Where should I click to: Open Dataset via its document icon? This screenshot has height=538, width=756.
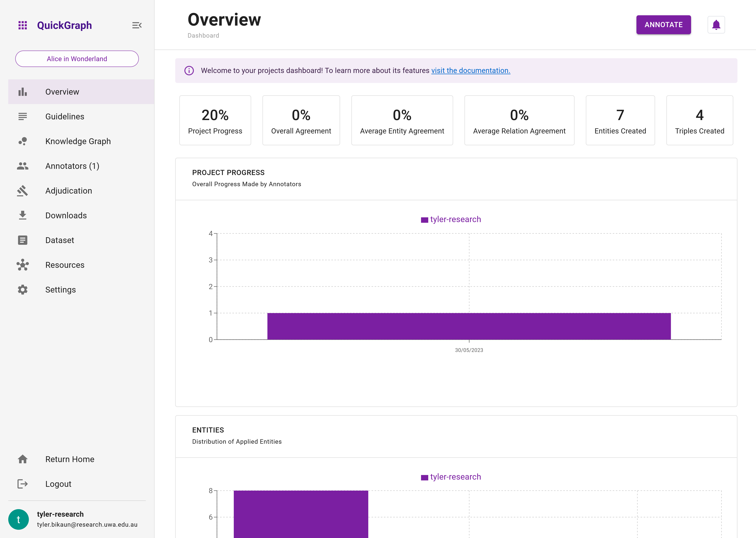tap(23, 240)
